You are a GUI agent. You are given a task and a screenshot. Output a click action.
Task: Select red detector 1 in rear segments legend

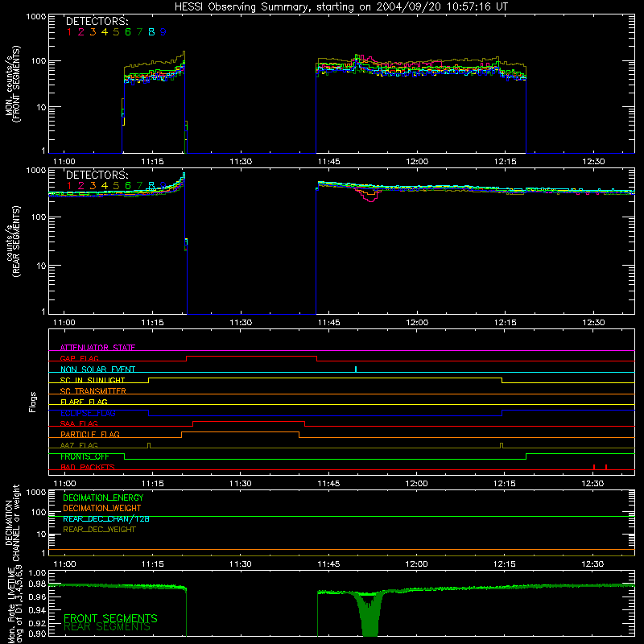click(x=69, y=186)
